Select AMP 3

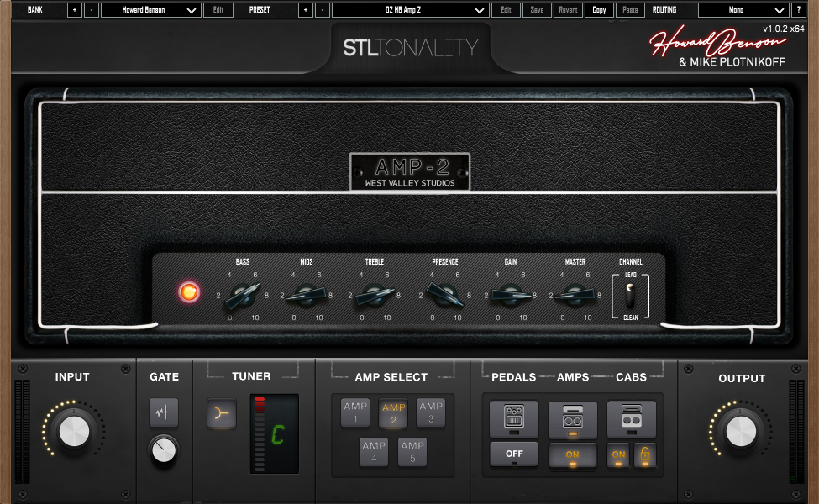(x=431, y=412)
